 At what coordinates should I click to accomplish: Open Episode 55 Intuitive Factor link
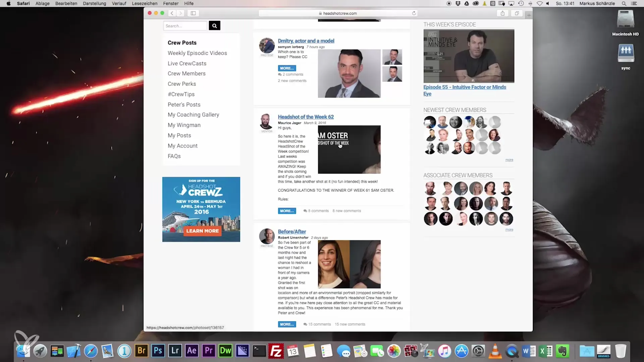tap(465, 90)
